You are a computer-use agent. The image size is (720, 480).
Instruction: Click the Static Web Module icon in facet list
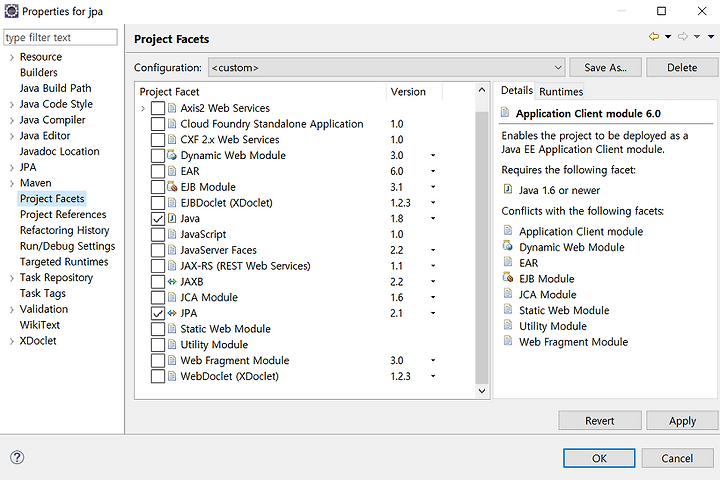tap(172, 329)
